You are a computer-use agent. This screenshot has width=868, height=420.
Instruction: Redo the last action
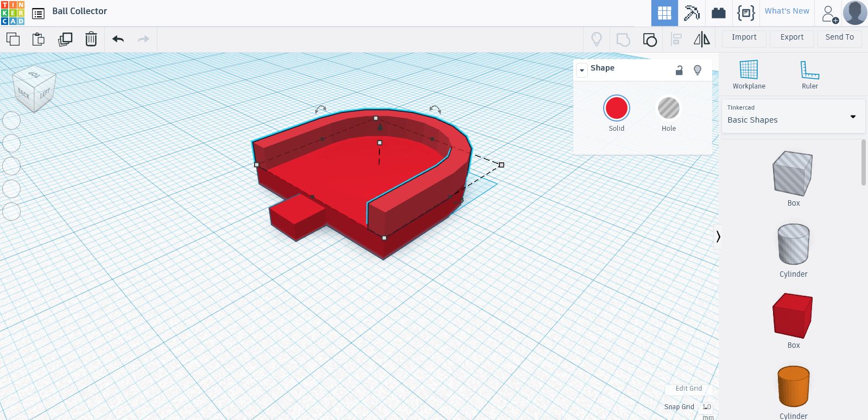pos(143,39)
